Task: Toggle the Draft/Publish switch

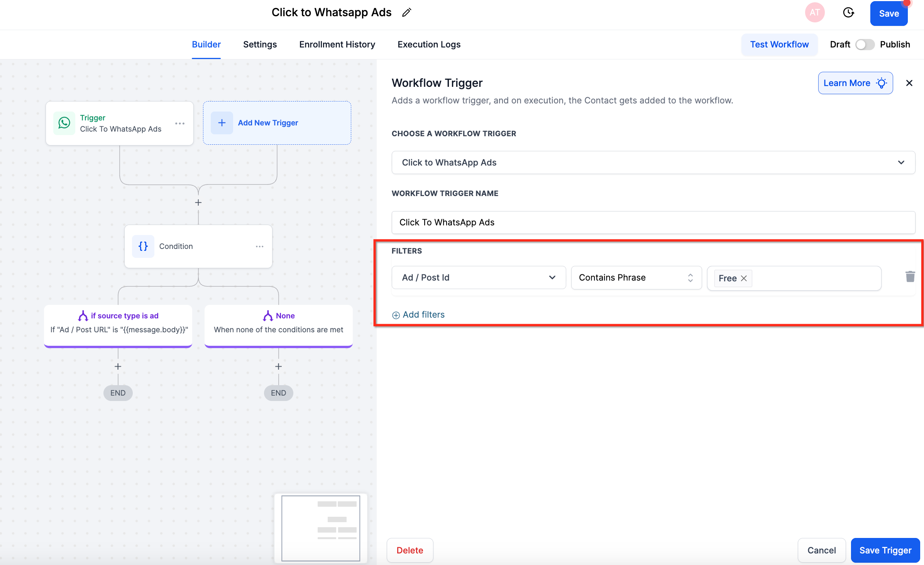Action: click(865, 45)
